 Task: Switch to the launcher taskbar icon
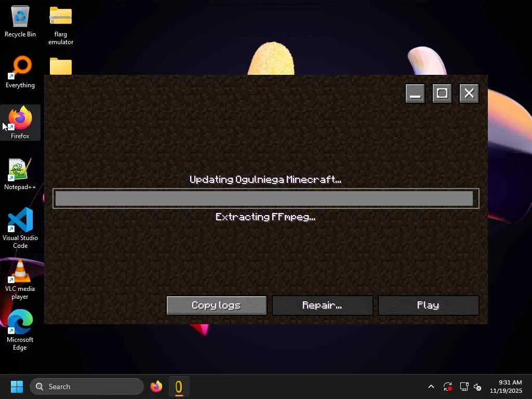click(x=179, y=387)
